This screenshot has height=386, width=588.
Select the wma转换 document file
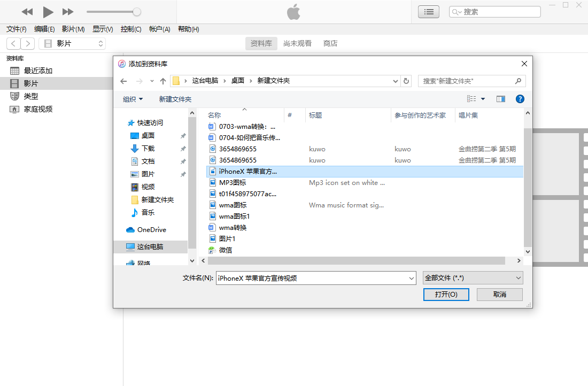pos(233,228)
